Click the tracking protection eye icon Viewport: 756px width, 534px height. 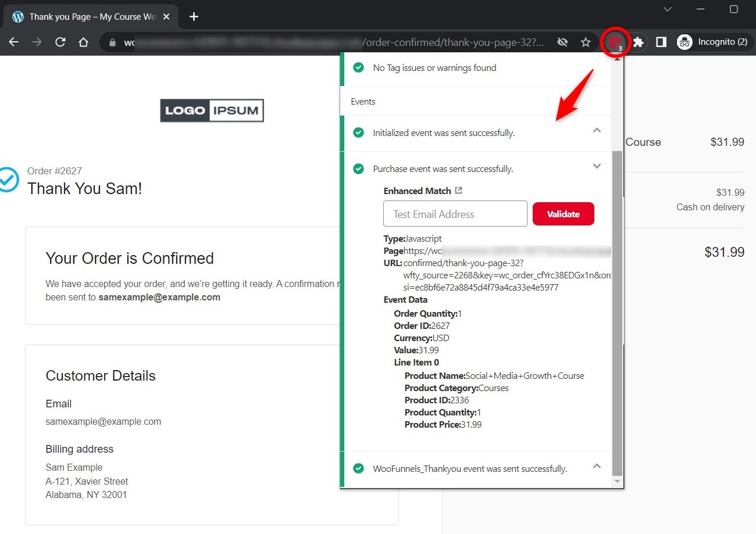tap(562, 41)
